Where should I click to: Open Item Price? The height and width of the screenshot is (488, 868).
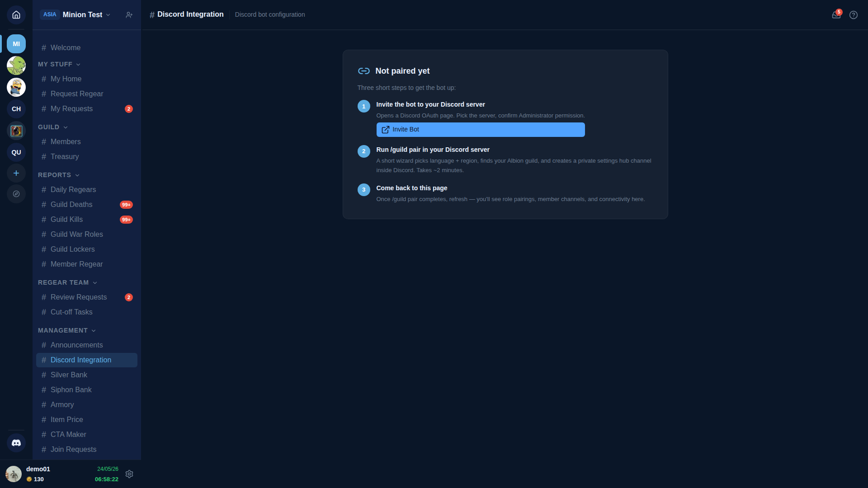(87, 419)
